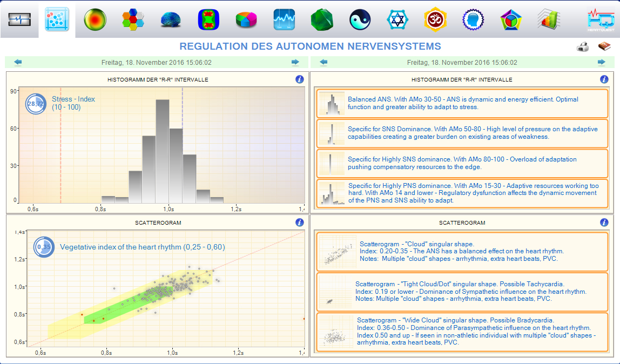
Task: Go to next record in left panel
Action: point(295,62)
